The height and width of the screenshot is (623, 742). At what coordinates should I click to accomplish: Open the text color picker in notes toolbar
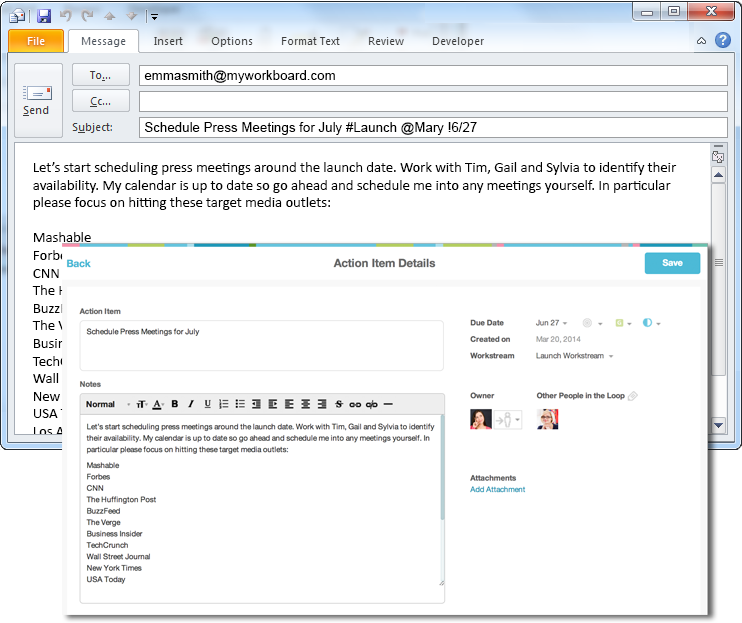(x=159, y=404)
